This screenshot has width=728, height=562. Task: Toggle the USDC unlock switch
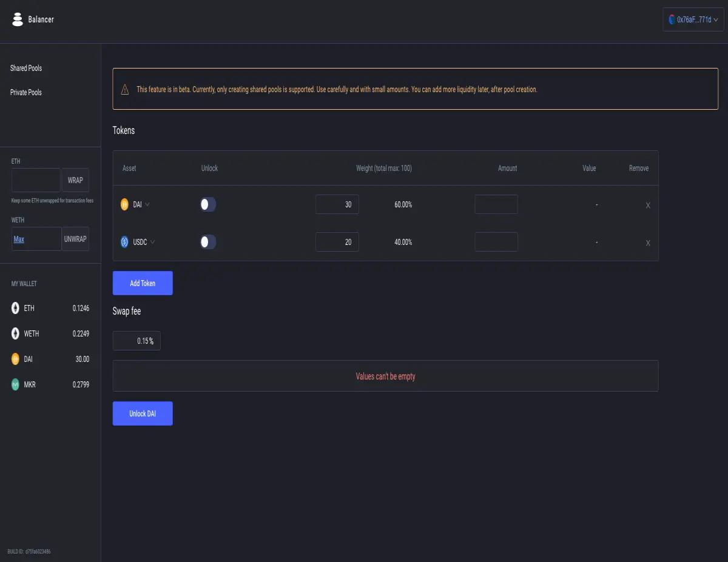[208, 242]
